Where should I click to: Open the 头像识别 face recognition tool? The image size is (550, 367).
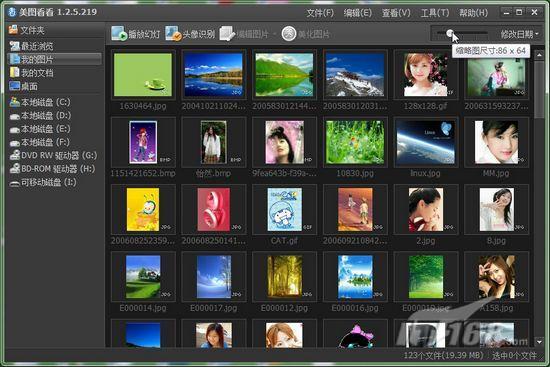pos(173,33)
